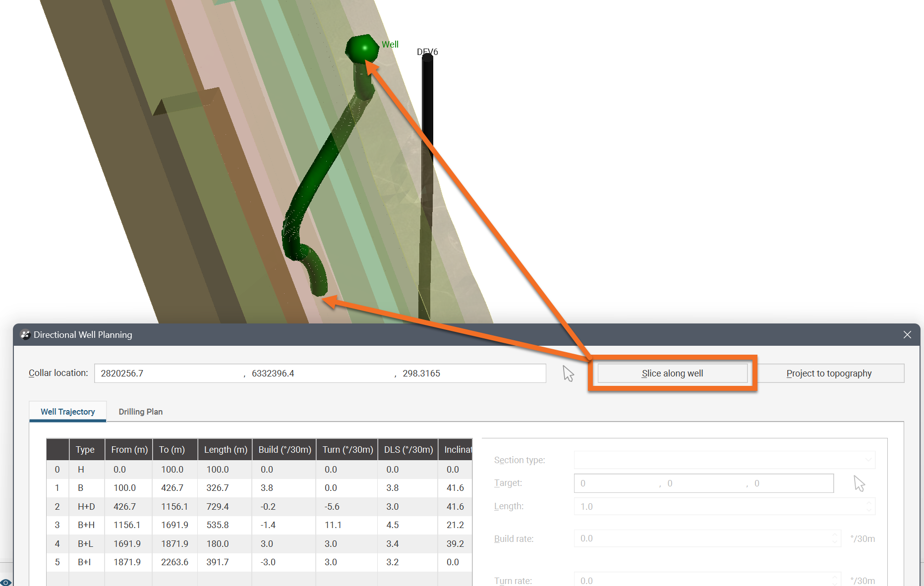The width and height of the screenshot is (924, 586).
Task: Increase the Build rate with the up arrow
Action: click(x=834, y=535)
